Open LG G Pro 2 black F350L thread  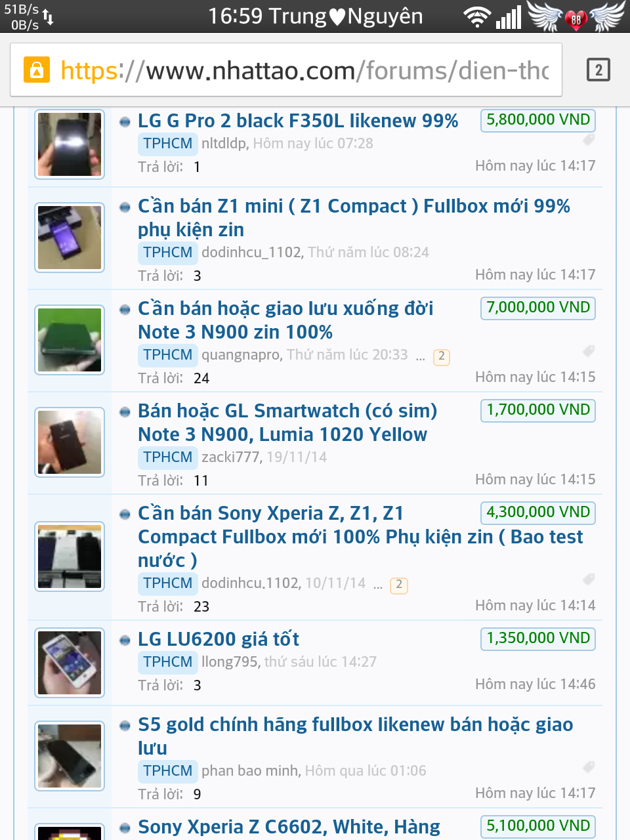tap(298, 121)
